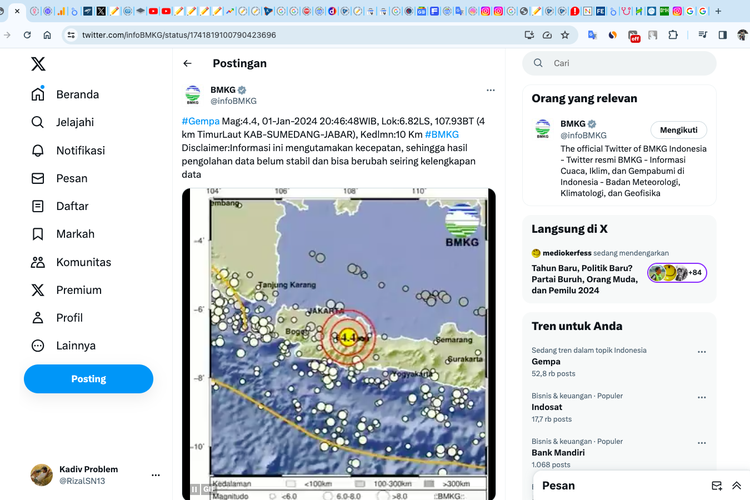This screenshot has height=500, width=750.
Task: Open Pesan messages in sidebar
Action: pos(59,178)
